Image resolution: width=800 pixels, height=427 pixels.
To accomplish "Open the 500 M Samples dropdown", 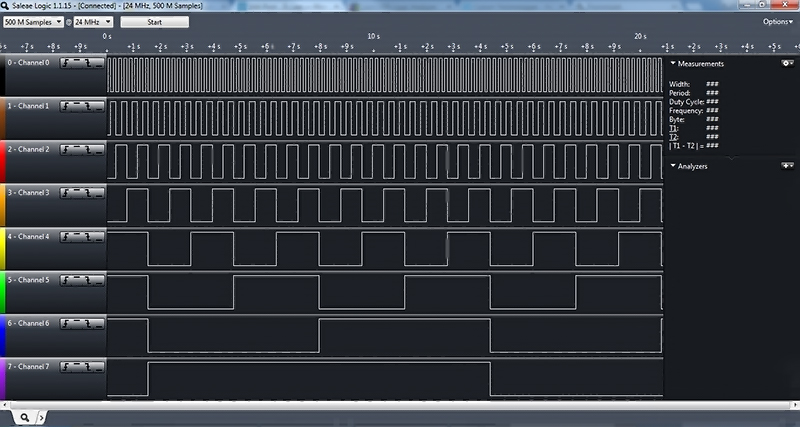I will click(33, 21).
